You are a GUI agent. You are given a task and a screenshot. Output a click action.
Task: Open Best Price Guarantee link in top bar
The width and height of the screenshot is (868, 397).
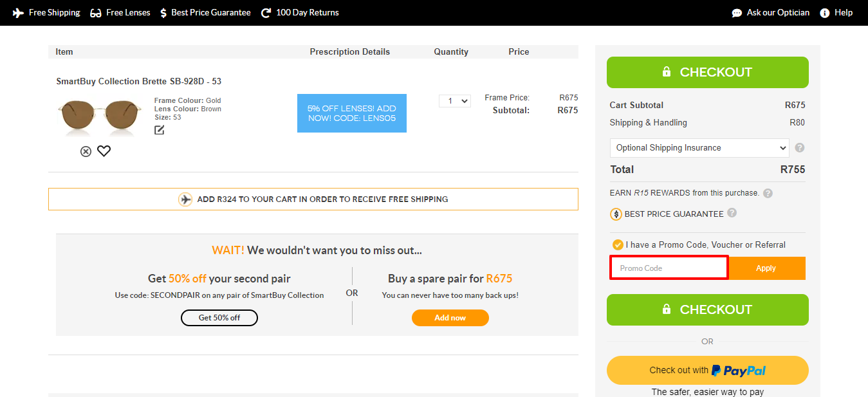coord(211,13)
